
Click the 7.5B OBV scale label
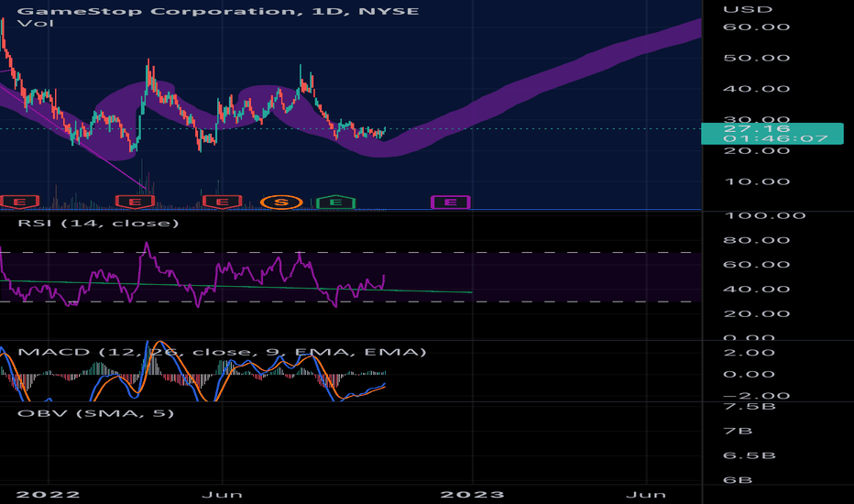[x=749, y=407]
